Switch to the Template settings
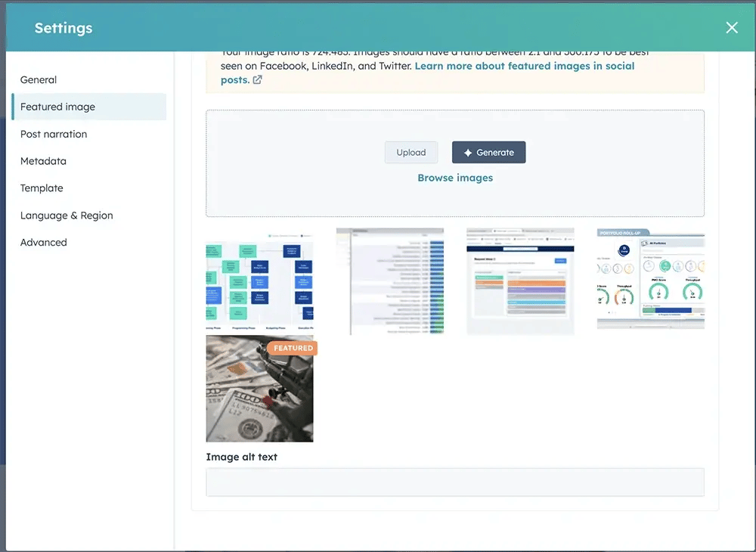Image resolution: width=756 pixels, height=552 pixels. point(42,188)
